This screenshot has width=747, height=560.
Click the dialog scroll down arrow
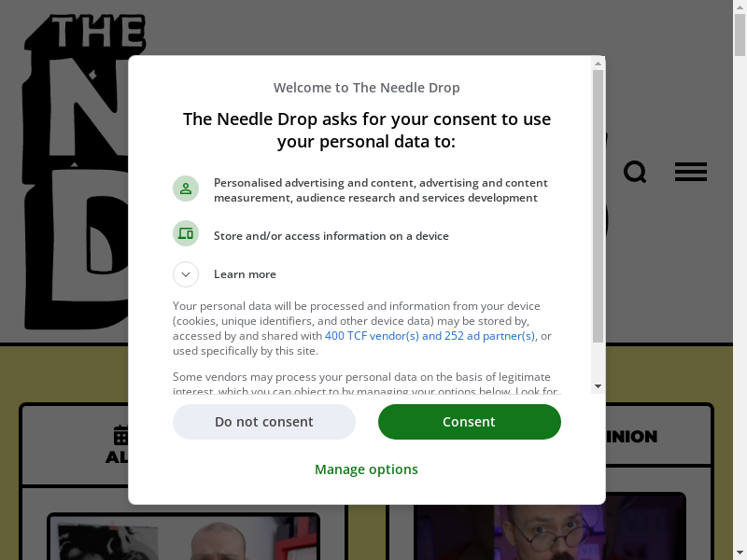click(598, 386)
